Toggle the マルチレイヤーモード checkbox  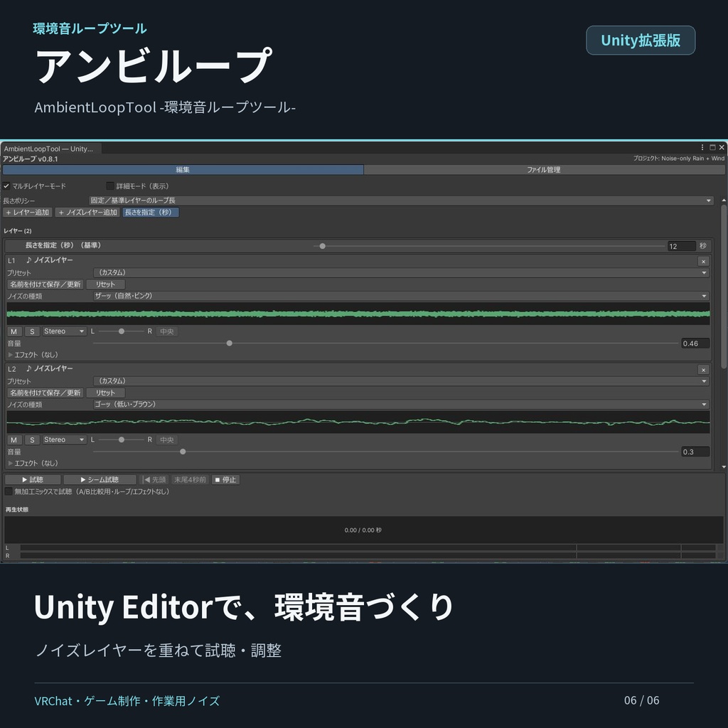[x=6, y=186]
